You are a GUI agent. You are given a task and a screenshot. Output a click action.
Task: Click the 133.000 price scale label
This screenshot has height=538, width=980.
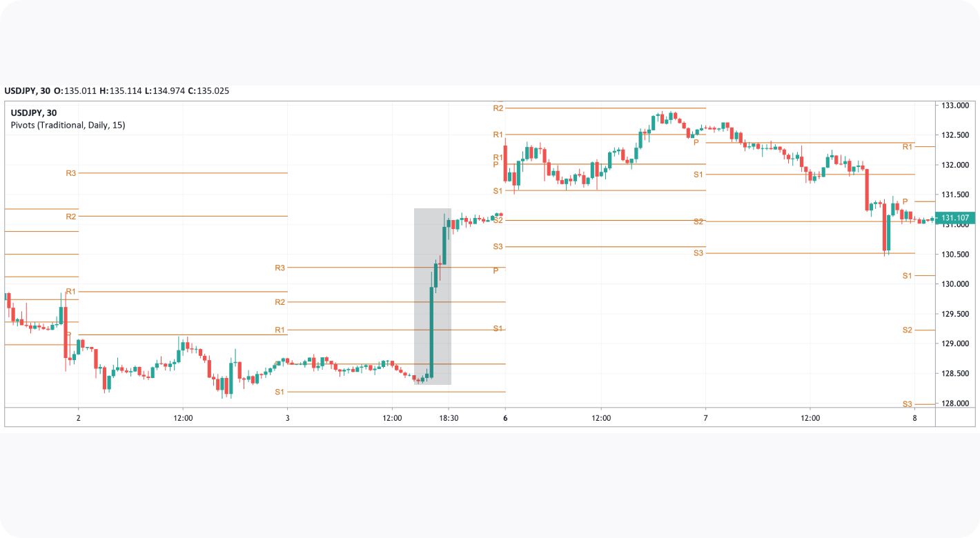pyautogui.click(x=956, y=106)
